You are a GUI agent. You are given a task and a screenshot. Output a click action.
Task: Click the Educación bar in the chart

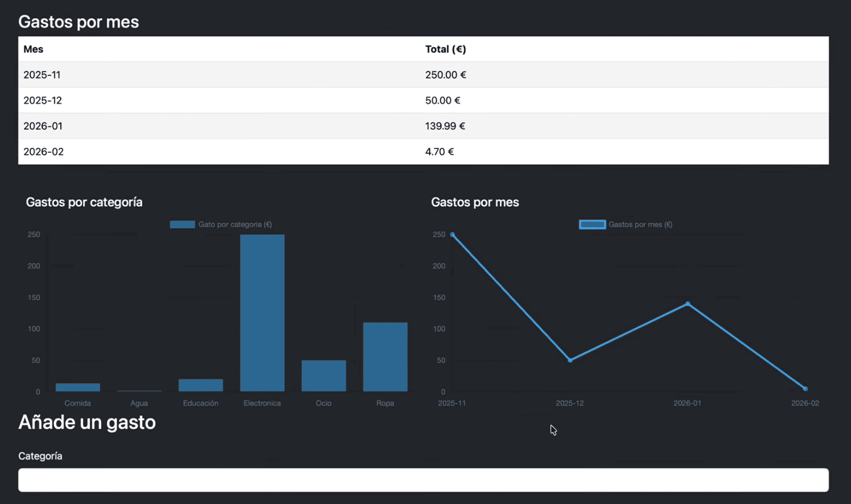[x=201, y=385]
